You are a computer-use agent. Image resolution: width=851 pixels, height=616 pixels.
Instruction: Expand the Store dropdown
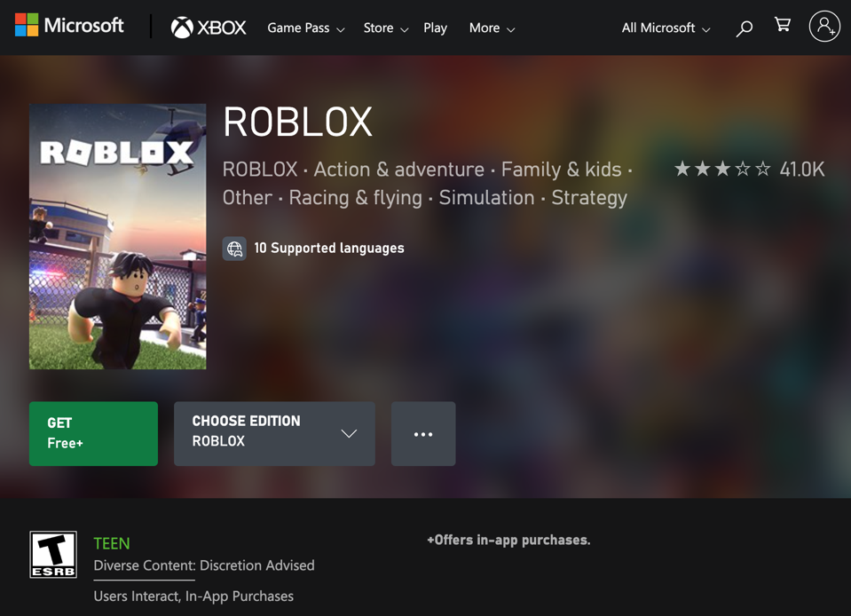(x=385, y=28)
